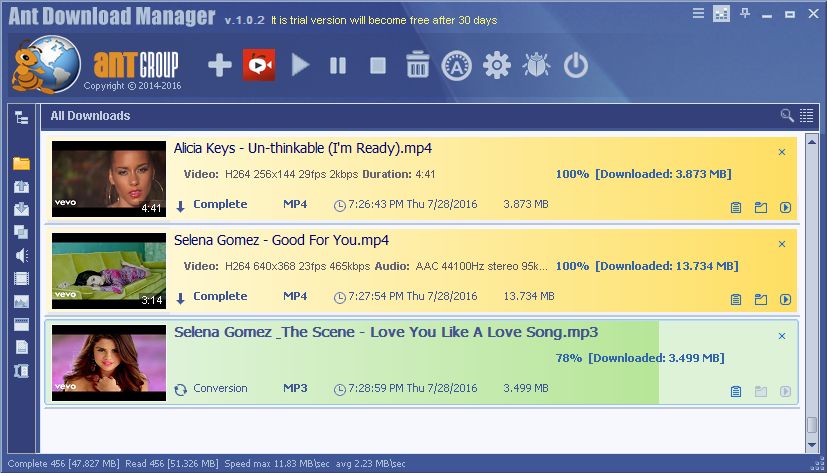Click the All Downloads header
This screenshot has width=827, height=473.
coord(90,116)
